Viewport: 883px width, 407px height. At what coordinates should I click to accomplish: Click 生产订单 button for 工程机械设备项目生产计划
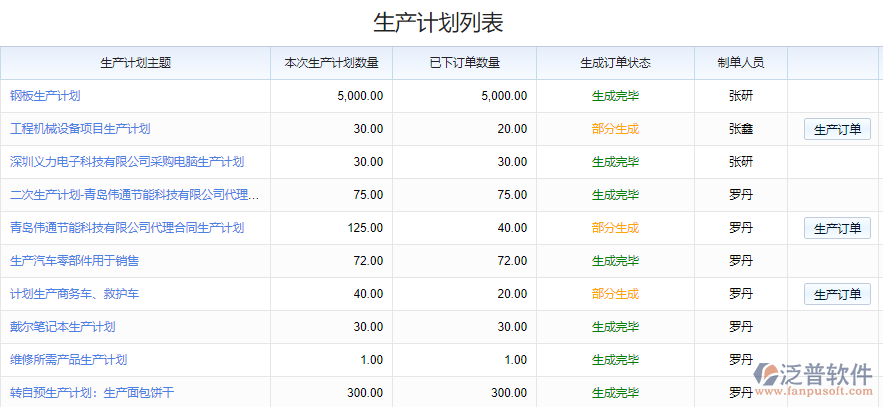pyautogui.click(x=837, y=129)
